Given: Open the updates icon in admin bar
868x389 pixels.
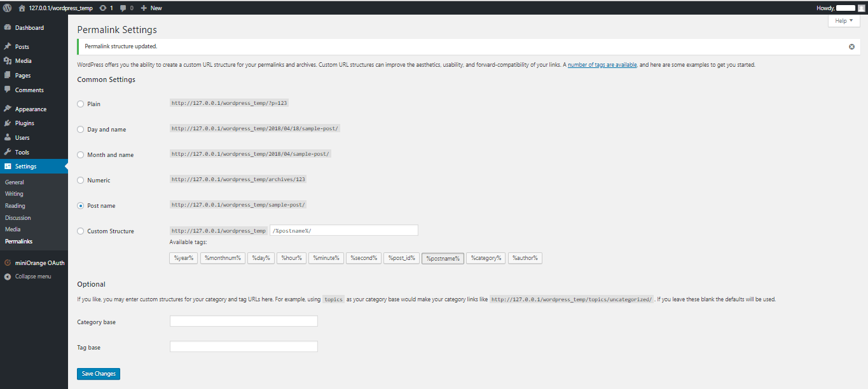Looking at the screenshot, I should point(103,8).
